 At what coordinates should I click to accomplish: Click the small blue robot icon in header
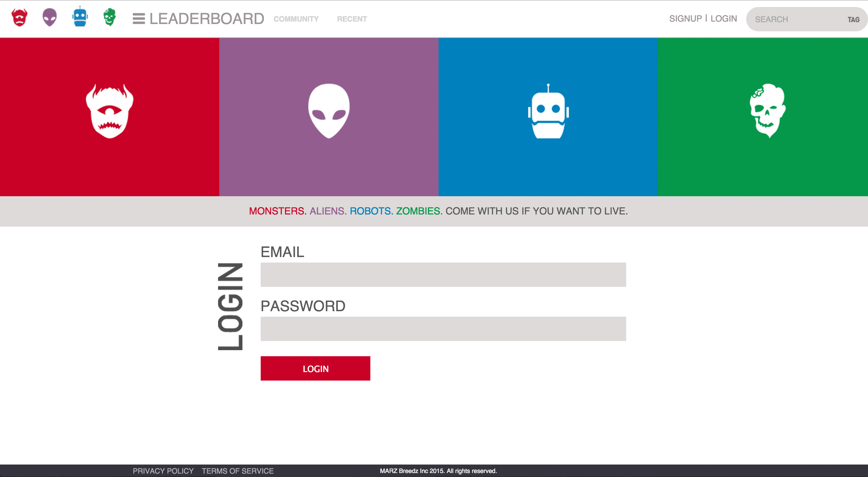[80, 17]
